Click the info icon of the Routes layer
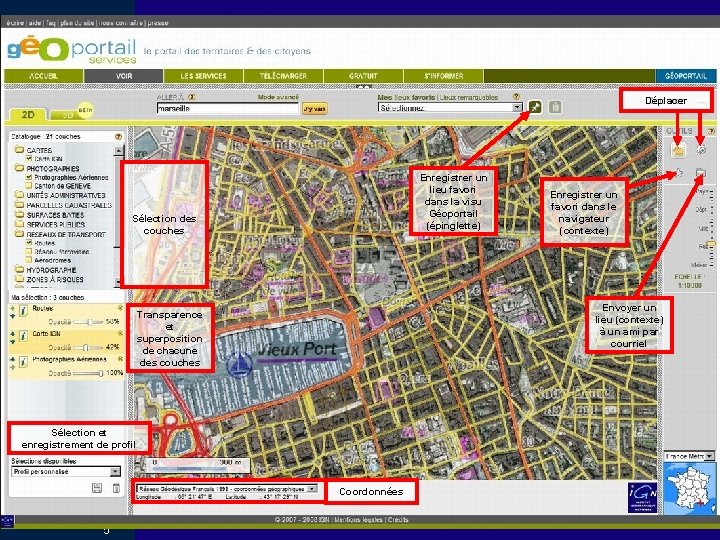The width and height of the screenshot is (720, 540). pos(23,312)
